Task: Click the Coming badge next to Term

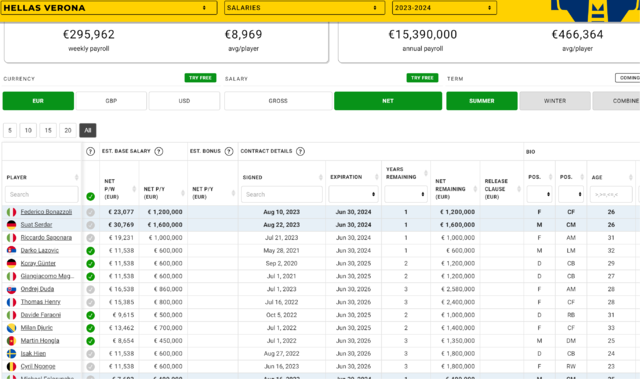Action: 628,78
